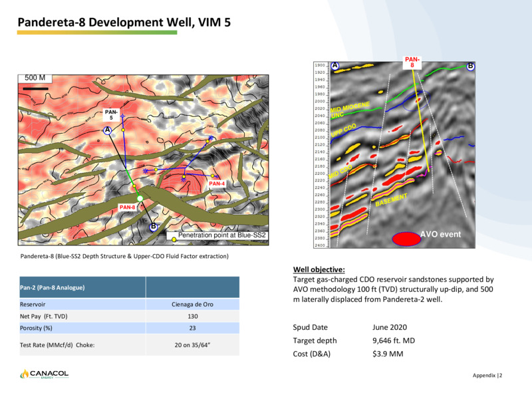Select the Test Rate (MMcf/d) Choke label
The height and width of the screenshot is (399, 532).
point(57,345)
